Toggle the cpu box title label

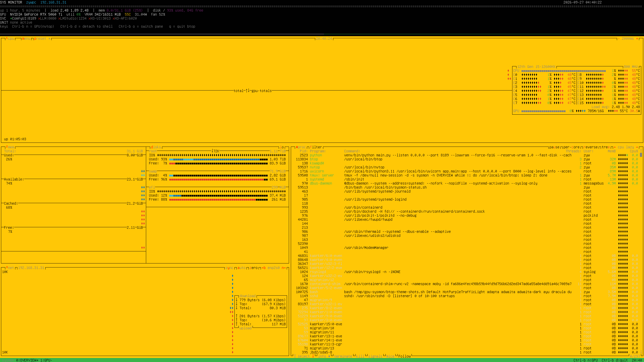click(10, 38)
